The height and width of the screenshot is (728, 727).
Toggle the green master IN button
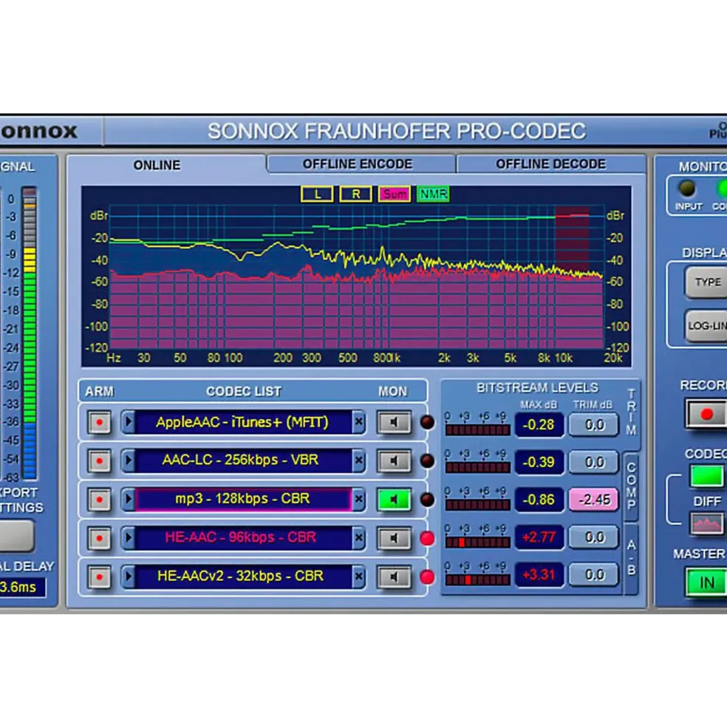tap(706, 582)
